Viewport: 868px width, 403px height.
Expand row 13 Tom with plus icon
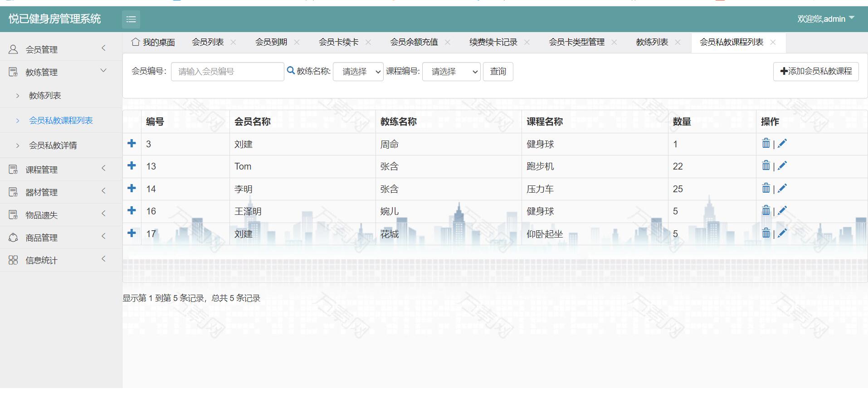click(132, 165)
